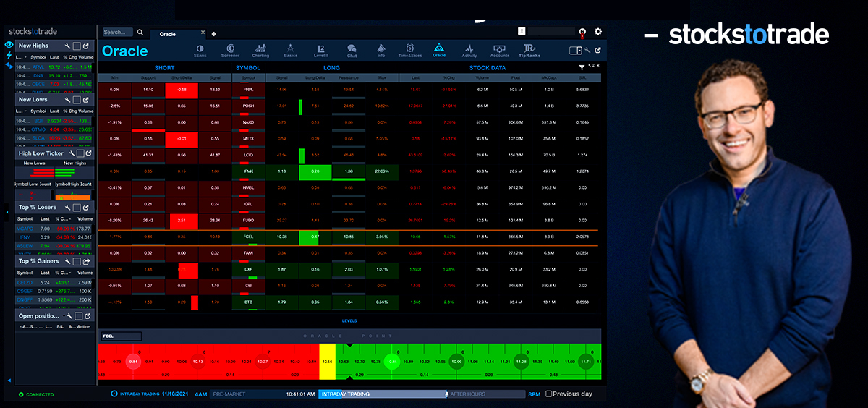Click the Resistance column header

click(x=349, y=77)
